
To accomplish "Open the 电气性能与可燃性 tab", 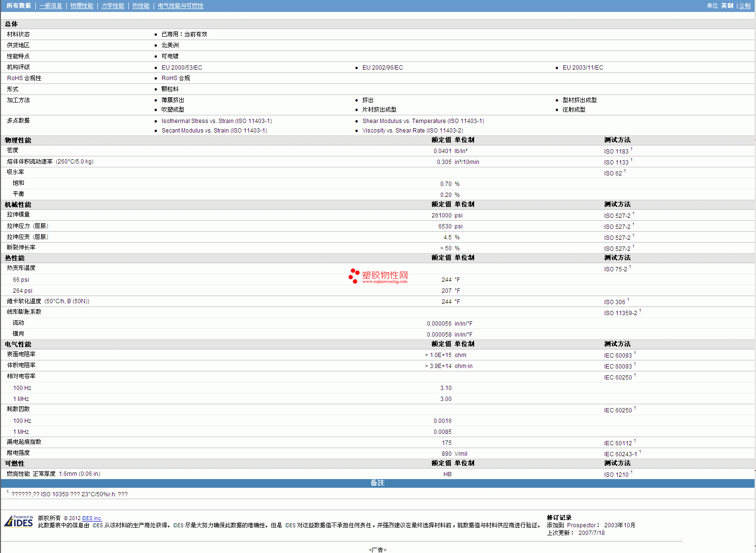I will click(x=180, y=6).
